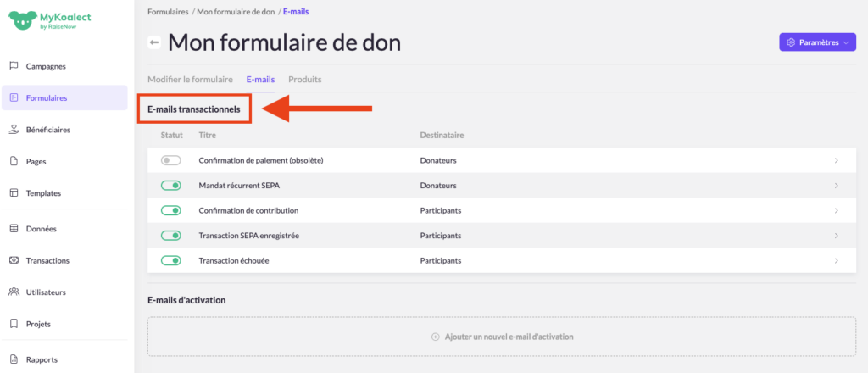The height and width of the screenshot is (373, 868).
Task: Click the Utilisateurs people icon
Action: [14, 292]
